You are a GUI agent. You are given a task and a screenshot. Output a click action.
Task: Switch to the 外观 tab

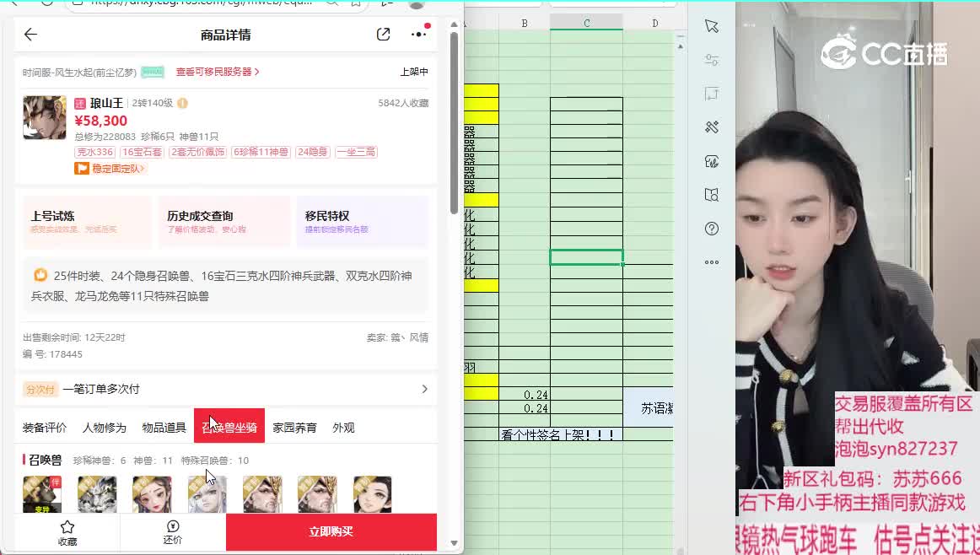(344, 428)
